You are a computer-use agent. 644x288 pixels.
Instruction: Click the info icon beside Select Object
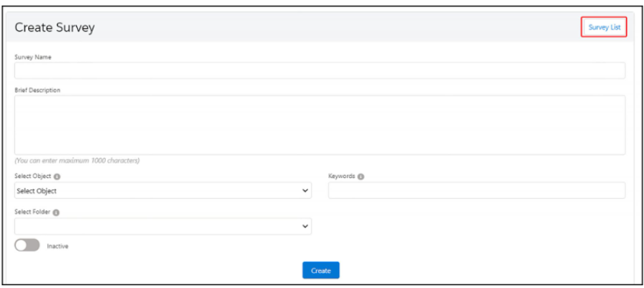click(57, 176)
